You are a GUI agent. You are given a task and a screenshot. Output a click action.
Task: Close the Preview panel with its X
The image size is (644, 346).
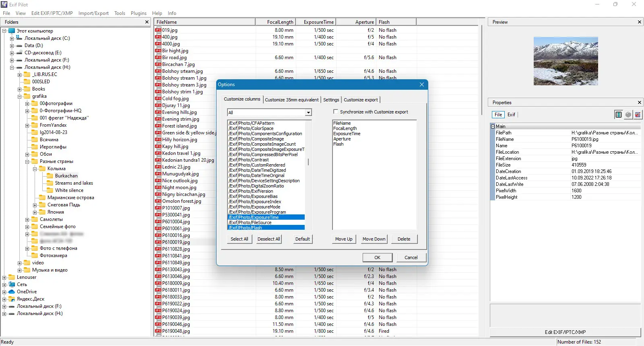tap(640, 22)
